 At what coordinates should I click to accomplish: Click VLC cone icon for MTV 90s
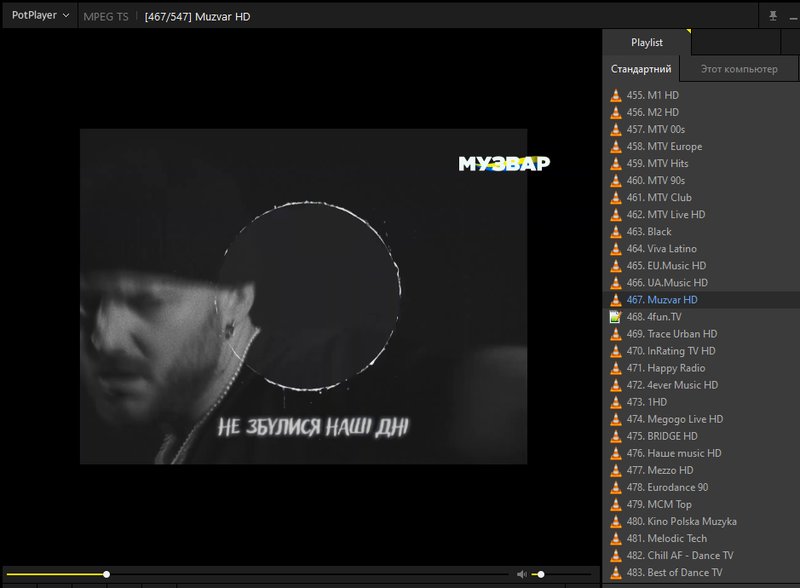click(616, 180)
